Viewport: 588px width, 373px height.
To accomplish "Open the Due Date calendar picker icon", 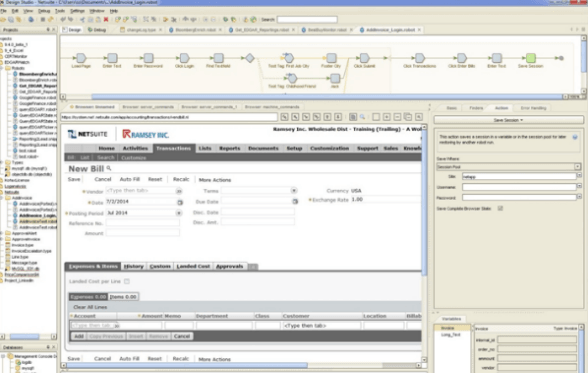I will click(x=295, y=202).
